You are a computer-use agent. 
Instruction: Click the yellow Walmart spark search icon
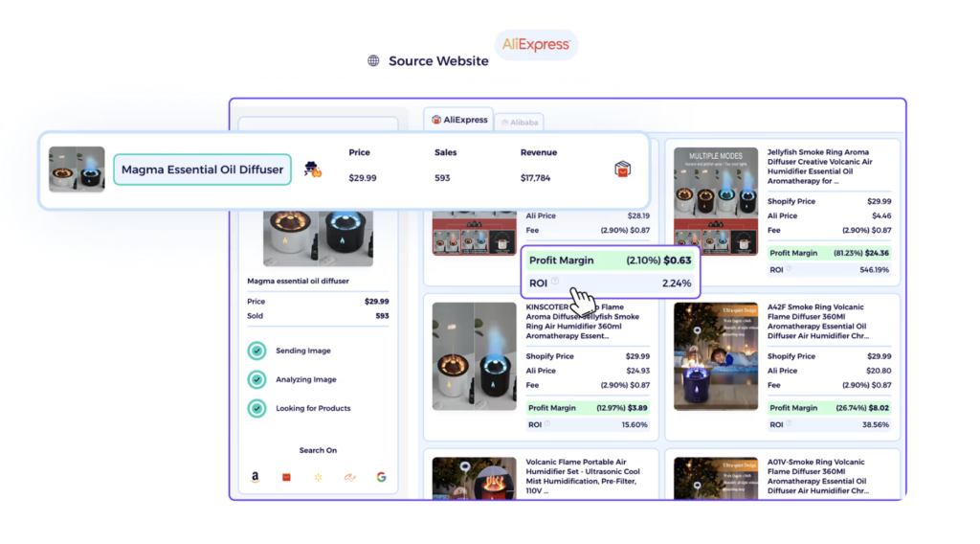[x=318, y=477]
